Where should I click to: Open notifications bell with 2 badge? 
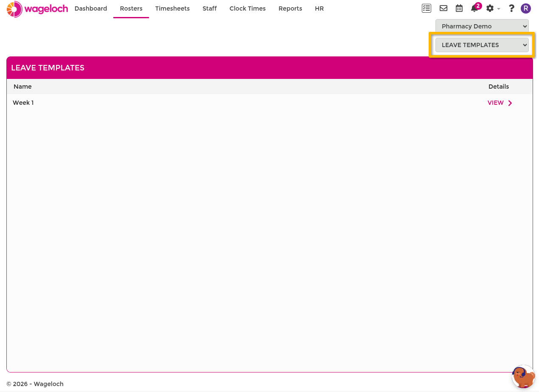pyautogui.click(x=475, y=8)
